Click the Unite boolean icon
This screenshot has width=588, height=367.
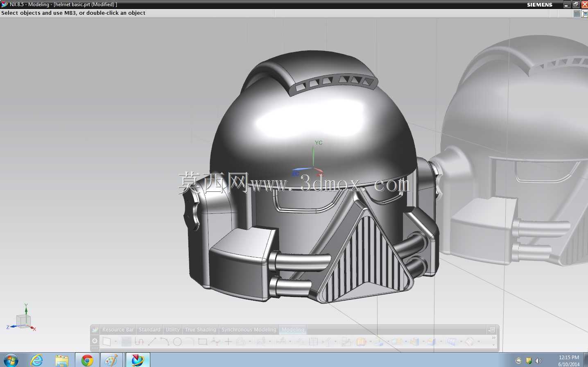click(x=397, y=341)
